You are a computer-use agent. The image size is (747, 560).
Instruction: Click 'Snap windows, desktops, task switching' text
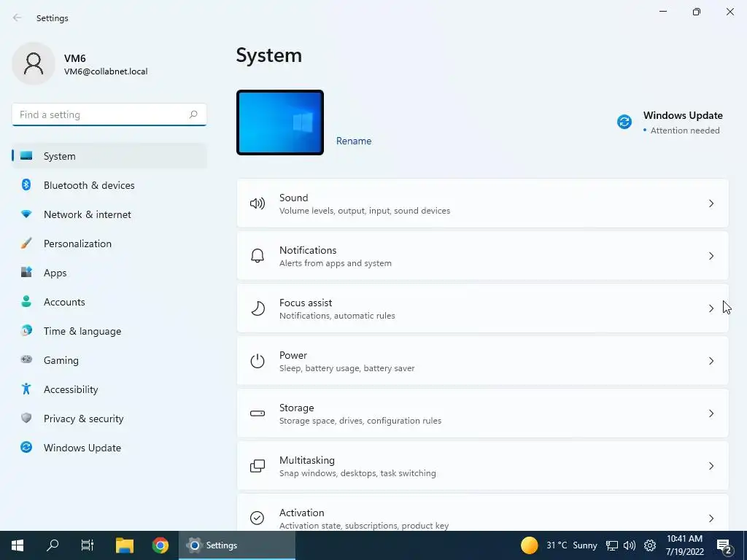(357, 472)
